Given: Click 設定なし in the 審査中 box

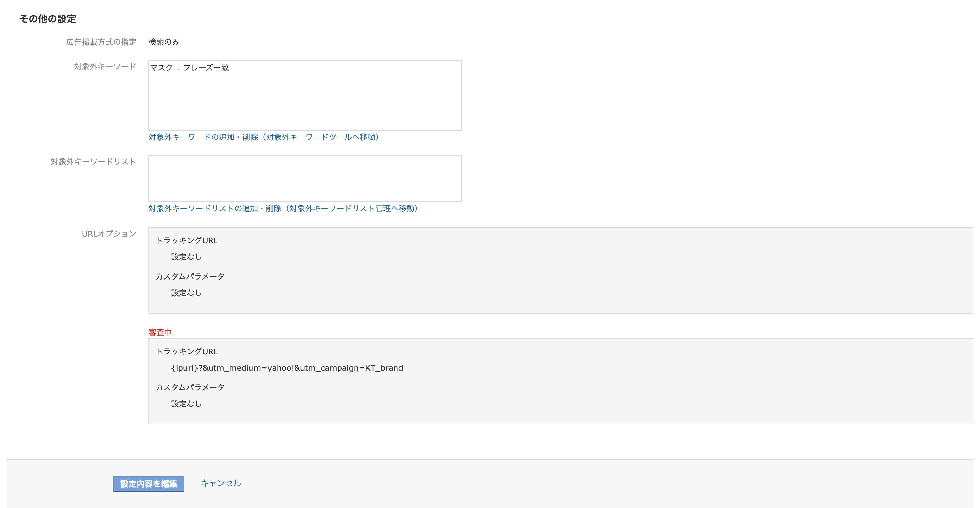Looking at the screenshot, I should click(x=186, y=403).
